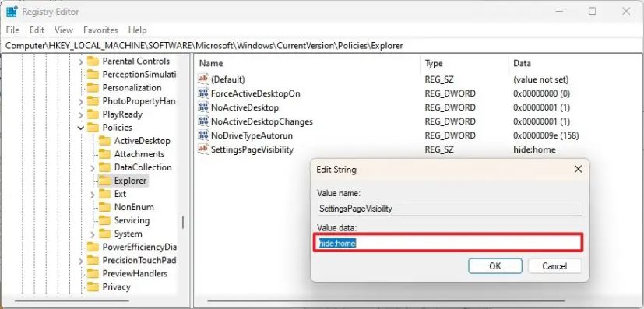The width and height of the screenshot is (644, 309).
Task: Click the Registry Editor app icon in title bar
Action: pyautogui.click(x=12, y=12)
